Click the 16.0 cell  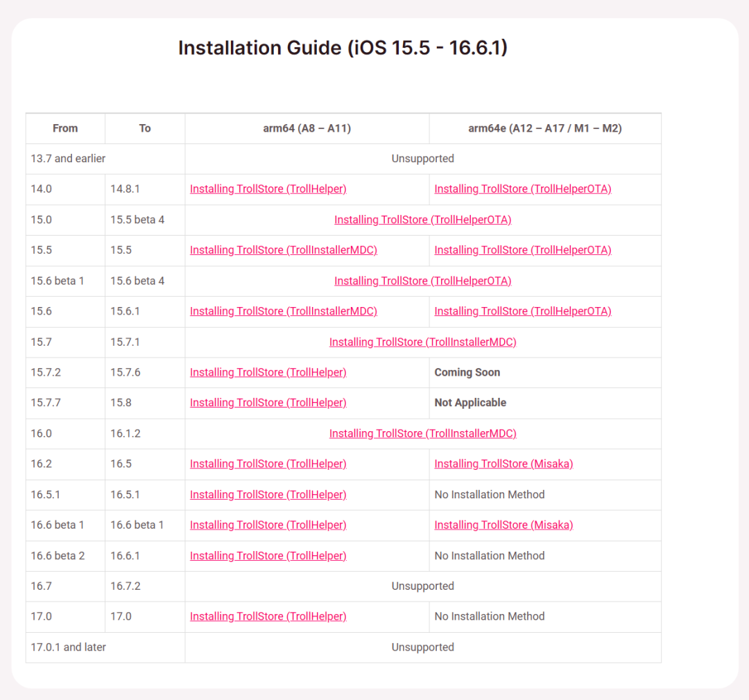65,434
